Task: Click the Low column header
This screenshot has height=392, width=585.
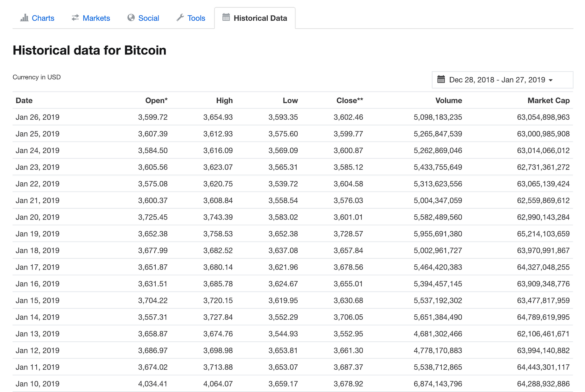Action: [290, 101]
